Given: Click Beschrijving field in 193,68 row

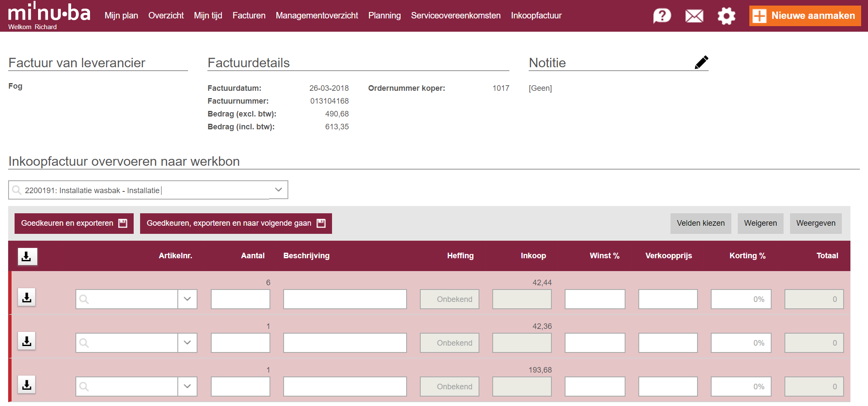Looking at the screenshot, I should [345, 386].
